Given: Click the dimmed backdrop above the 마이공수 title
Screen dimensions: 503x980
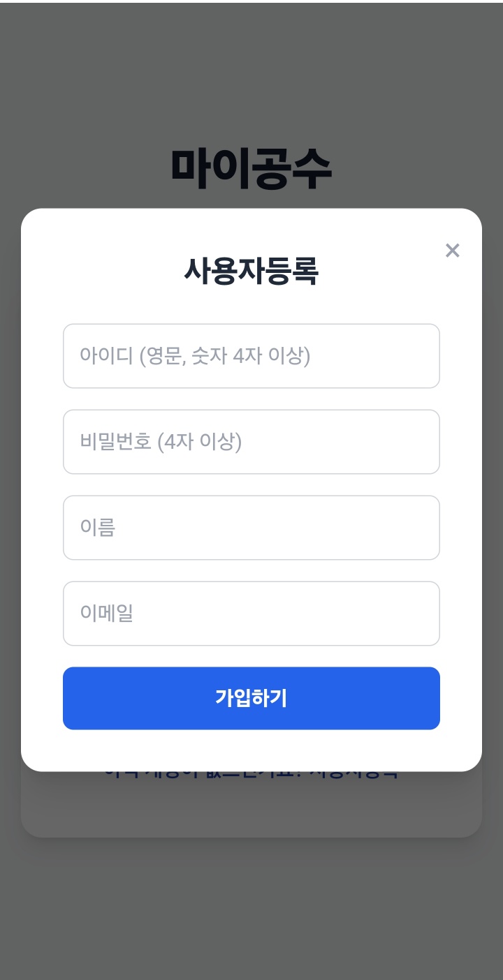Looking at the screenshot, I should point(251,70).
